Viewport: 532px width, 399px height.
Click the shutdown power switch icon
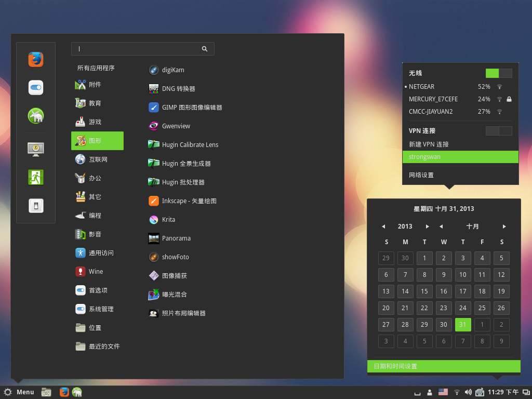tap(36, 206)
